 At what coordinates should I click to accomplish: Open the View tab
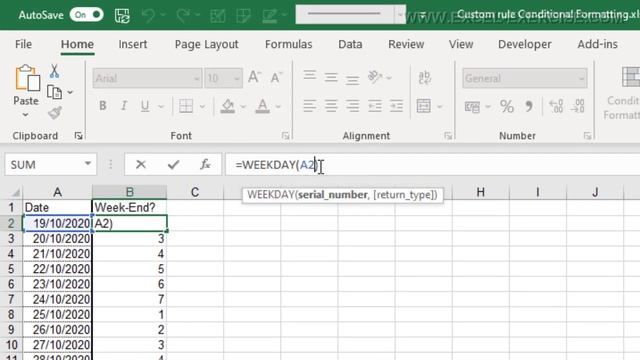pyautogui.click(x=461, y=44)
